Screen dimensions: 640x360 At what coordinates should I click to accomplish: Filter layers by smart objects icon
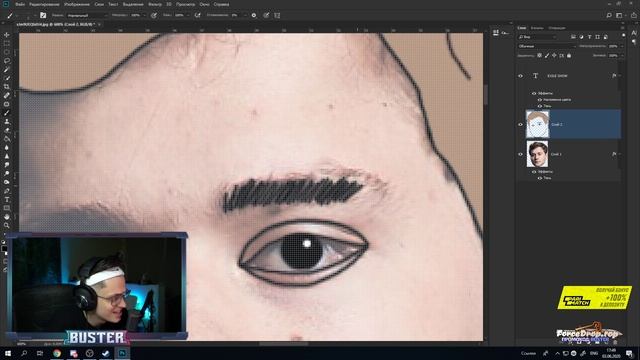(606, 37)
